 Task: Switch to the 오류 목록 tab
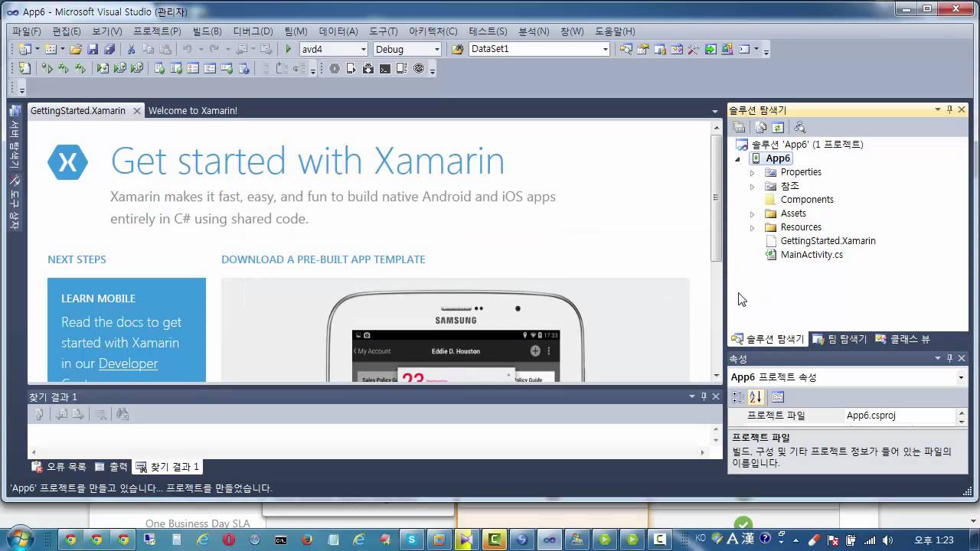pos(59,467)
